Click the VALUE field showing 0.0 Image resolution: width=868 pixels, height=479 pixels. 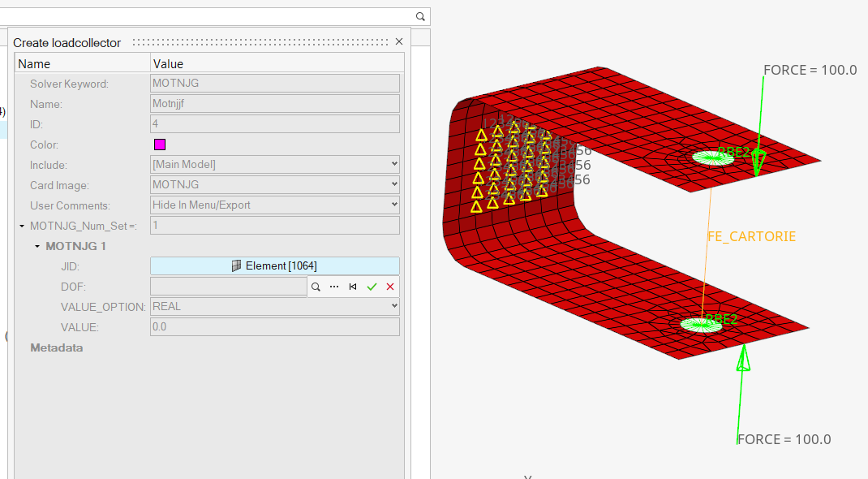click(x=274, y=326)
